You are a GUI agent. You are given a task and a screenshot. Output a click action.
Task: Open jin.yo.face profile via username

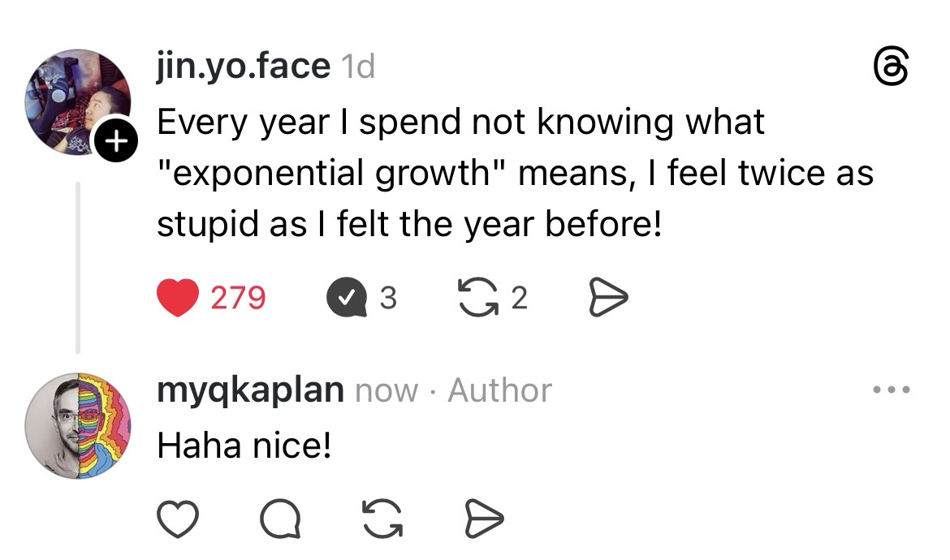click(244, 66)
